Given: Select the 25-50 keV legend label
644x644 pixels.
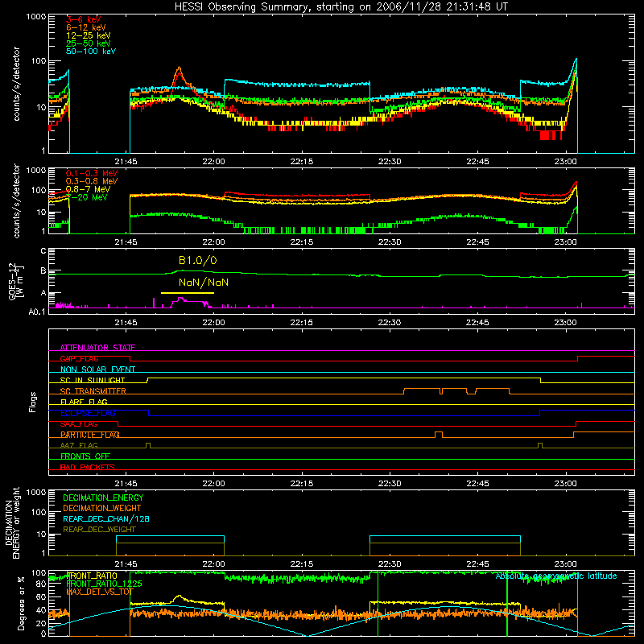Looking at the screenshot, I should click(x=89, y=43).
